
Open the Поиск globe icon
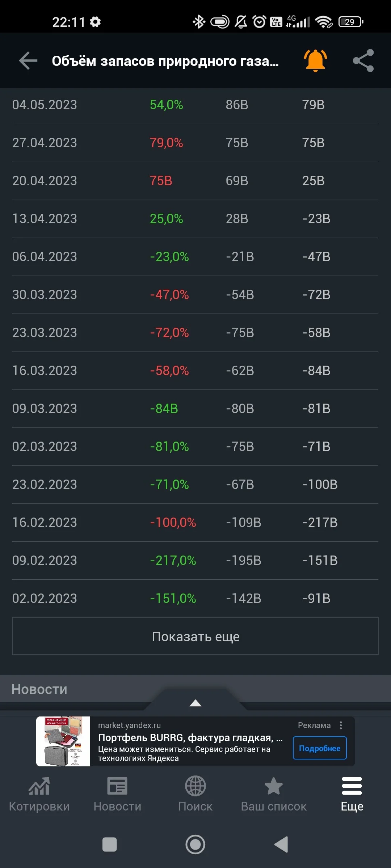coord(195,786)
